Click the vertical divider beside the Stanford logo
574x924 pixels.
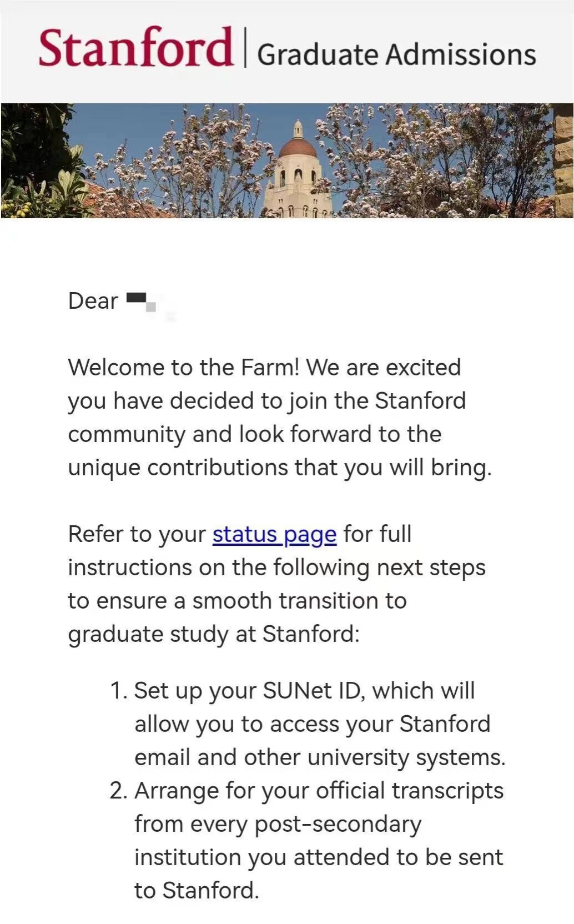pos(245,49)
